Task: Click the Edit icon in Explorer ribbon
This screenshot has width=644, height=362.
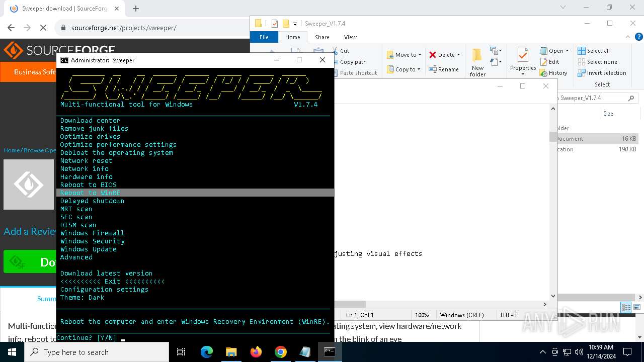Action: (x=543, y=62)
